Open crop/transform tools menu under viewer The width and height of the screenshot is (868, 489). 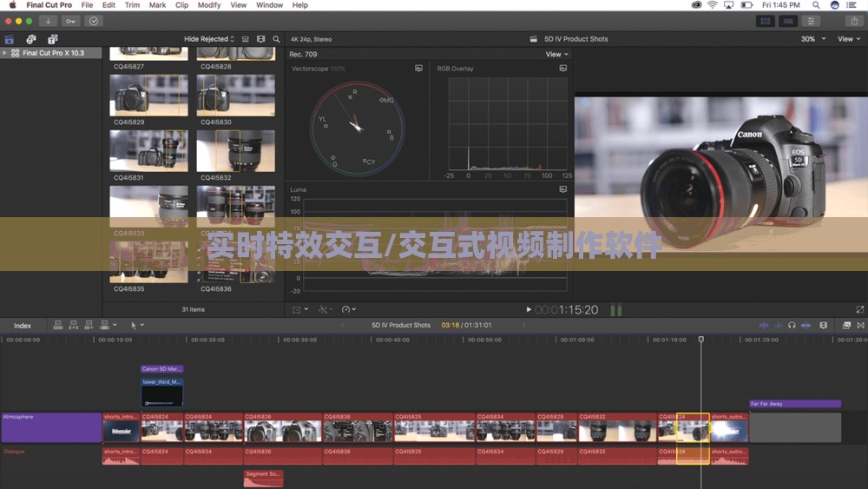tap(300, 309)
